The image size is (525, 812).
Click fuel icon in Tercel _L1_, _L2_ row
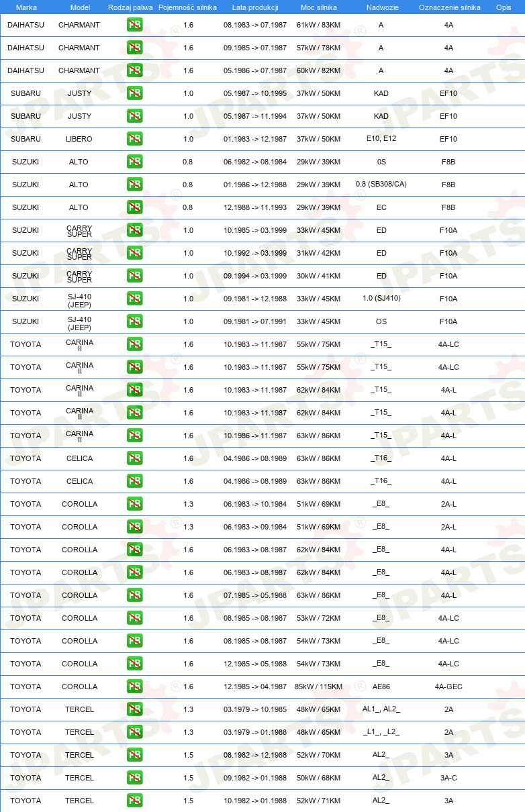pyautogui.click(x=134, y=732)
